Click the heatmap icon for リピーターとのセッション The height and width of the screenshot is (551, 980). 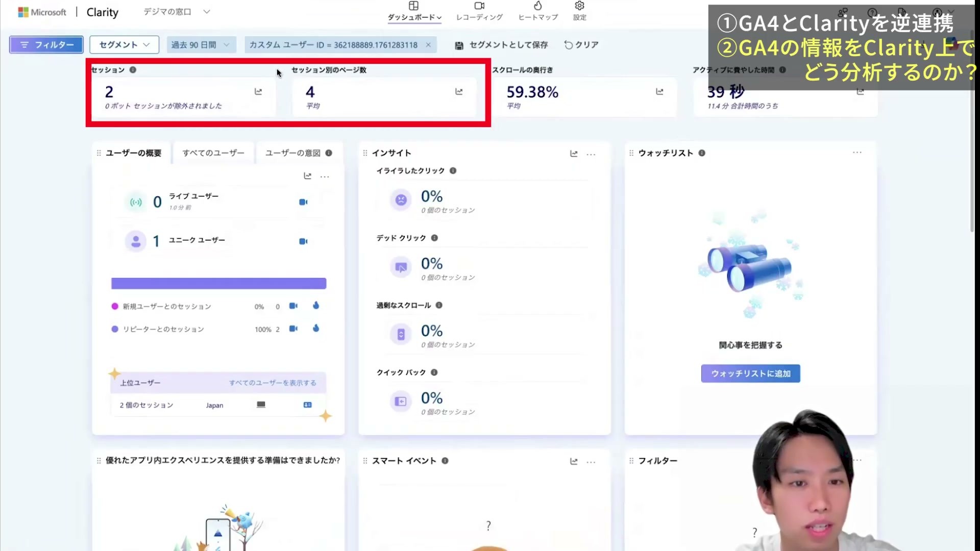[316, 329]
